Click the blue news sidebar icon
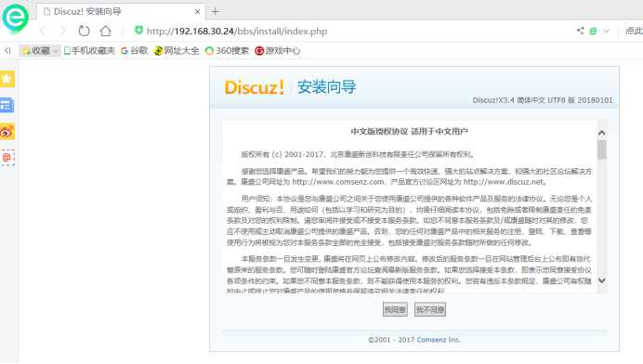The width and height of the screenshot is (643, 364). click(x=7, y=105)
